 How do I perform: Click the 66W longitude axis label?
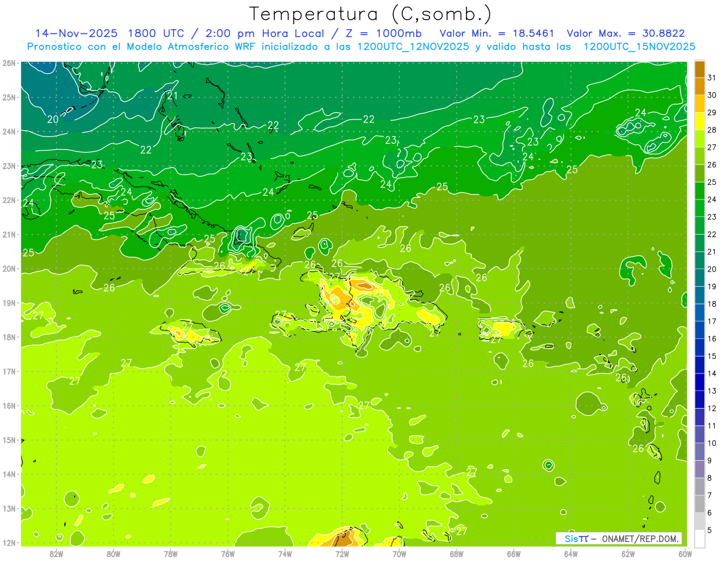click(513, 553)
